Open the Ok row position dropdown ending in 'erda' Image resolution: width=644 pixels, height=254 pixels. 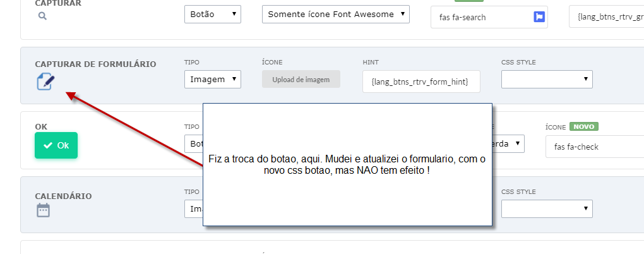pyautogui.click(x=508, y=143)
